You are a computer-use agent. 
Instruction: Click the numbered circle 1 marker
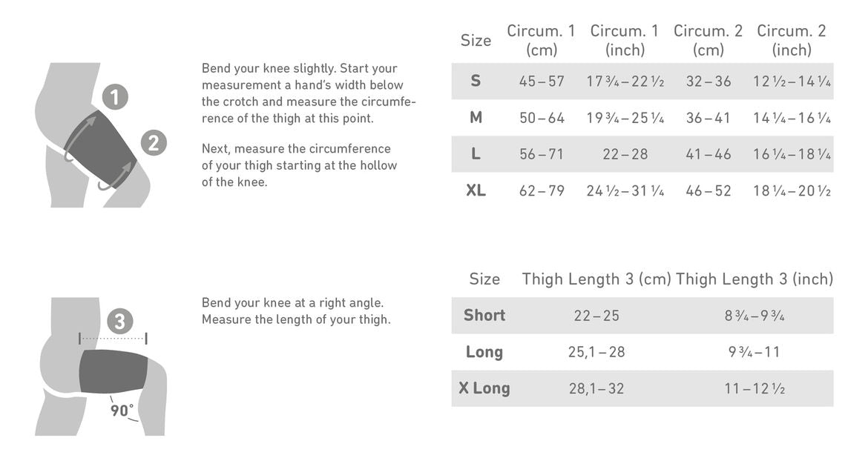(x=115, y=97)
